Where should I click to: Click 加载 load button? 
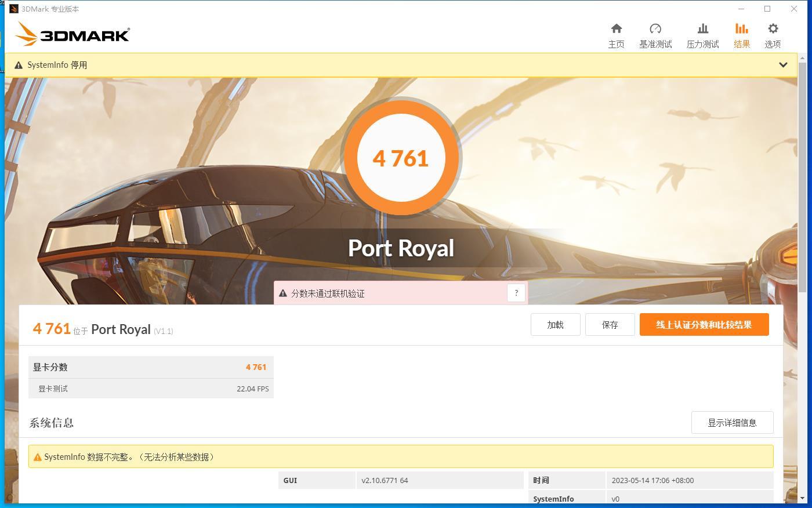pyautogui.click(x=555, y=325)
